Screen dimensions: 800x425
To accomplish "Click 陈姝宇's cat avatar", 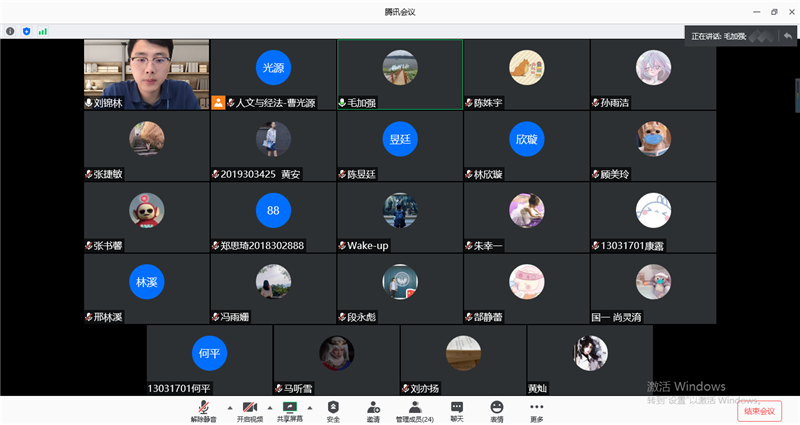I will 527,67.
